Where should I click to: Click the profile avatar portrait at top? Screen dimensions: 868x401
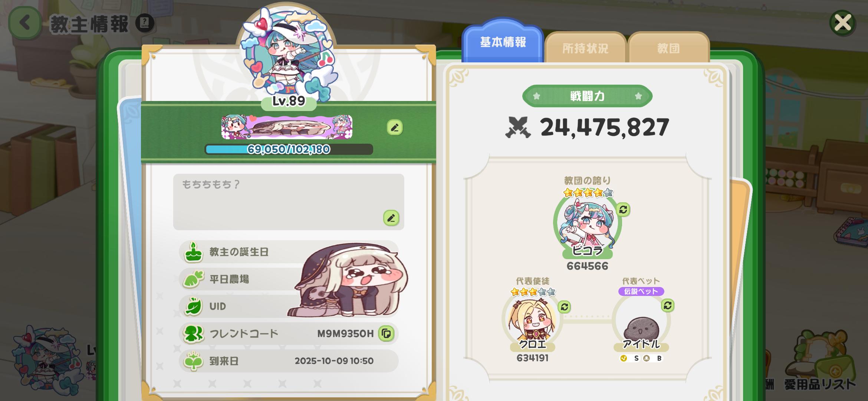[x=287, y=52]
